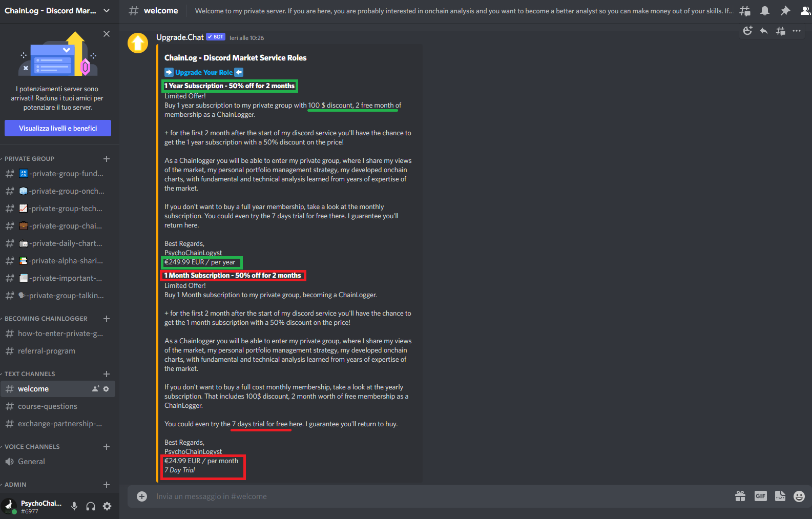Open the GIF picker

[x=761, y=496]
